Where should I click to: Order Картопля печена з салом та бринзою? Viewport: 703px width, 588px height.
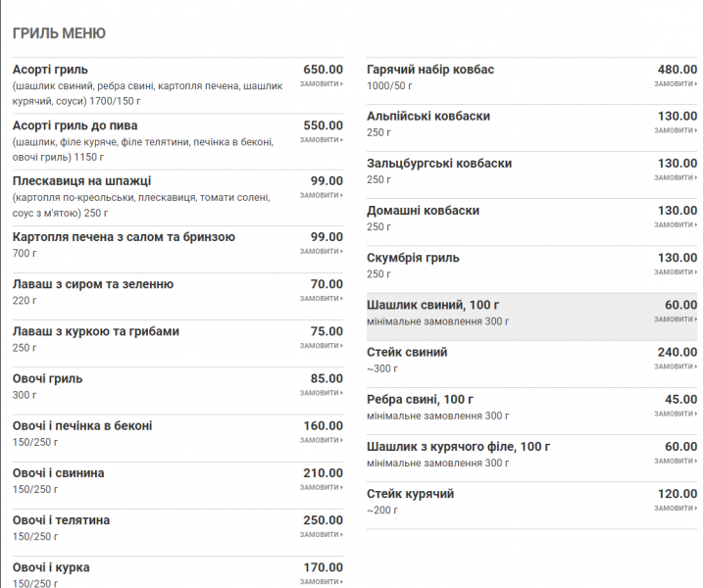321,251
